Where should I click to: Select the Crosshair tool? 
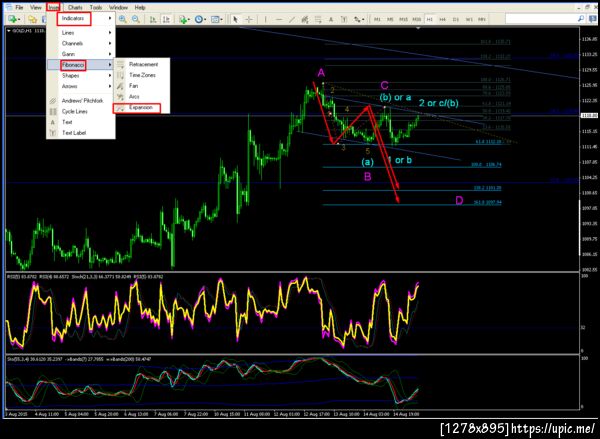[249, 19]
